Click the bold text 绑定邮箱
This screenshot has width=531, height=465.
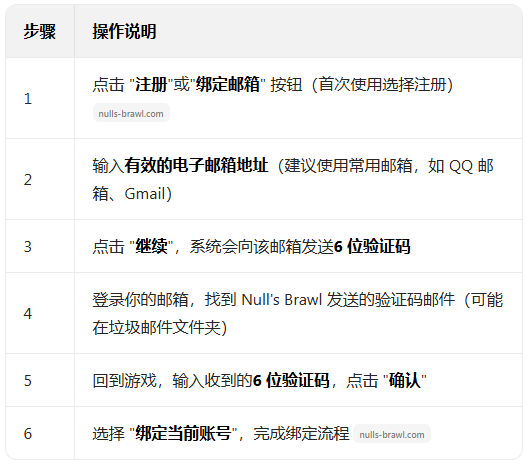[x=228, y=85]
